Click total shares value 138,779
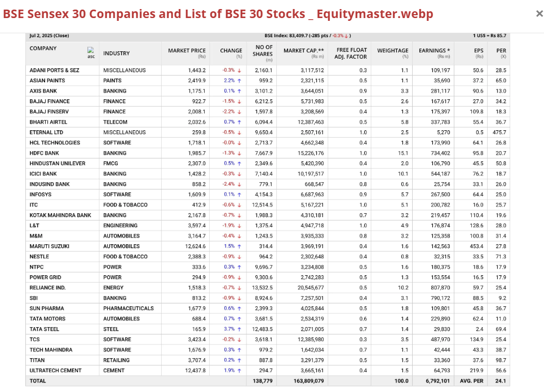544x392 pixels. (263, 381)
